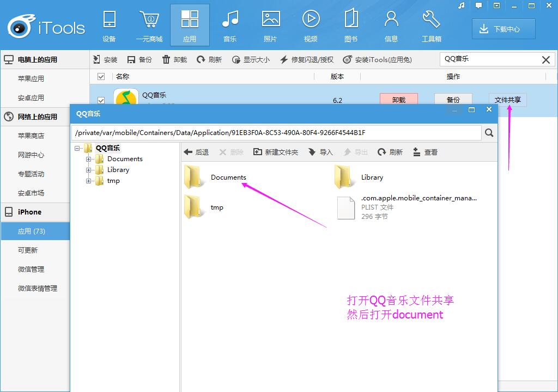Select the Library folder in file pane
This screenshot has width=558, height=392.
pos(359,177)
